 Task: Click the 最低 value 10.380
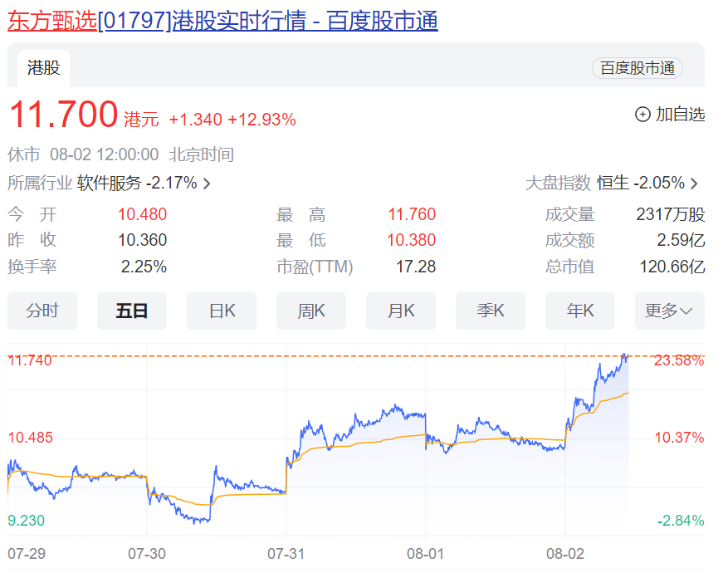(412, 240)
